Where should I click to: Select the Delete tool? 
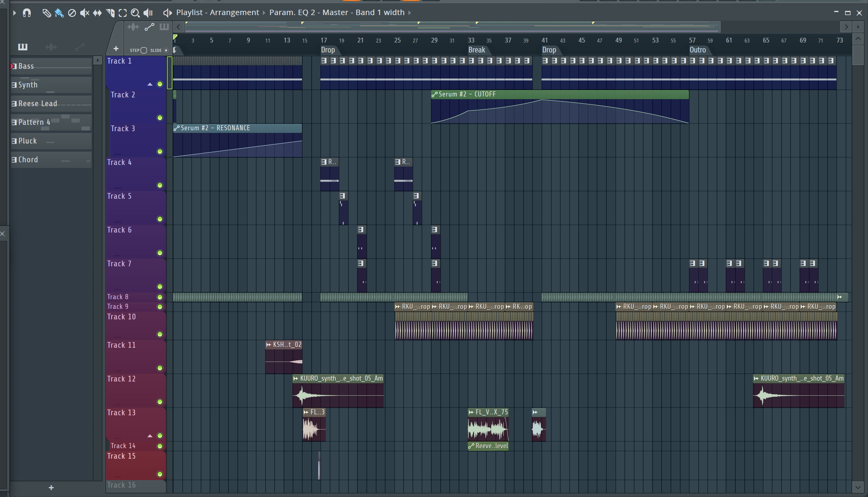click(x=72, y=13)
